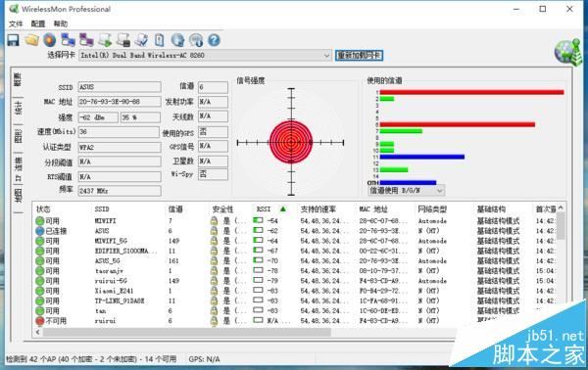Select the Xiaomi_E241 row
Viewport: 588px width, 370px height.
click(296, 291)
